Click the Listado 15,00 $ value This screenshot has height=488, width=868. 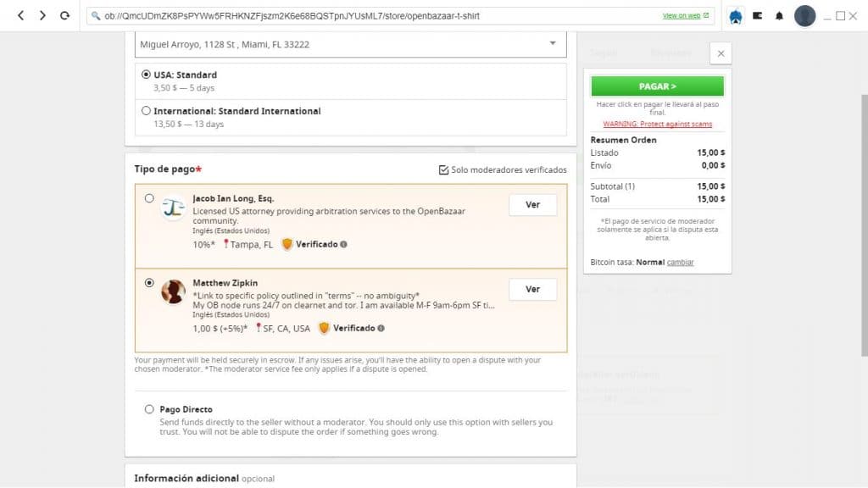click(x=711, y=152)
